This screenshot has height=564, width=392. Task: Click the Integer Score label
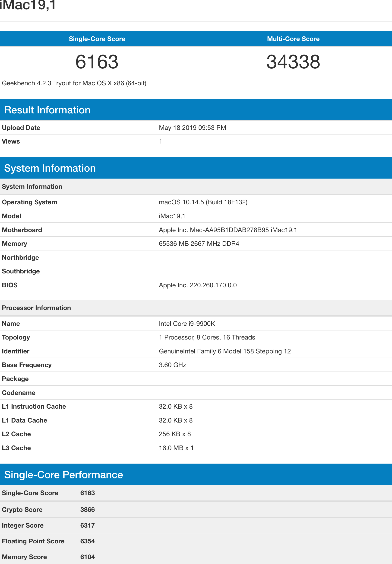[x=23, y=526]
